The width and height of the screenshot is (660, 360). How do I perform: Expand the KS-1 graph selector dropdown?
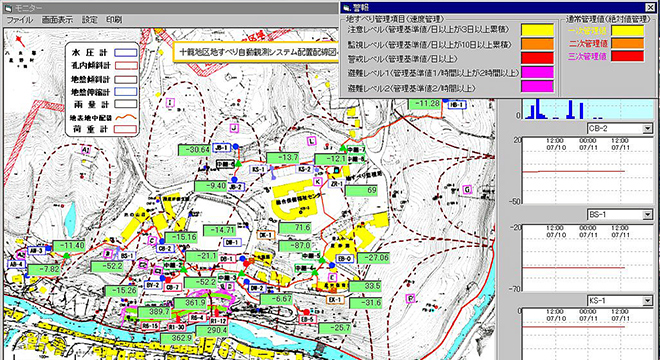[x=648, y=301]
